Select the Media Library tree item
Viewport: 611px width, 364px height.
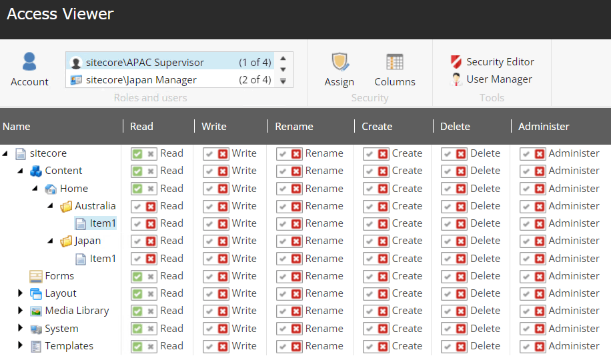(x=77, y=311)
